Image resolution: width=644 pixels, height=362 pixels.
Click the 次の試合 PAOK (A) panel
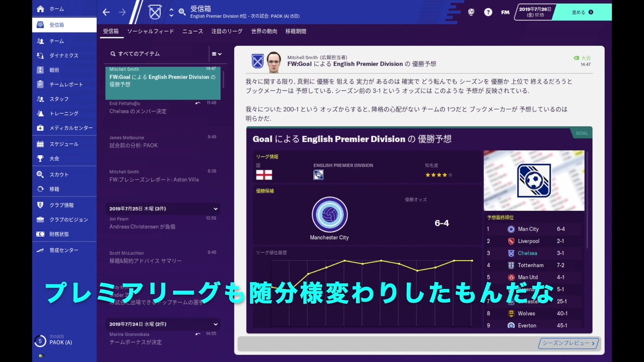click(64, 340)
